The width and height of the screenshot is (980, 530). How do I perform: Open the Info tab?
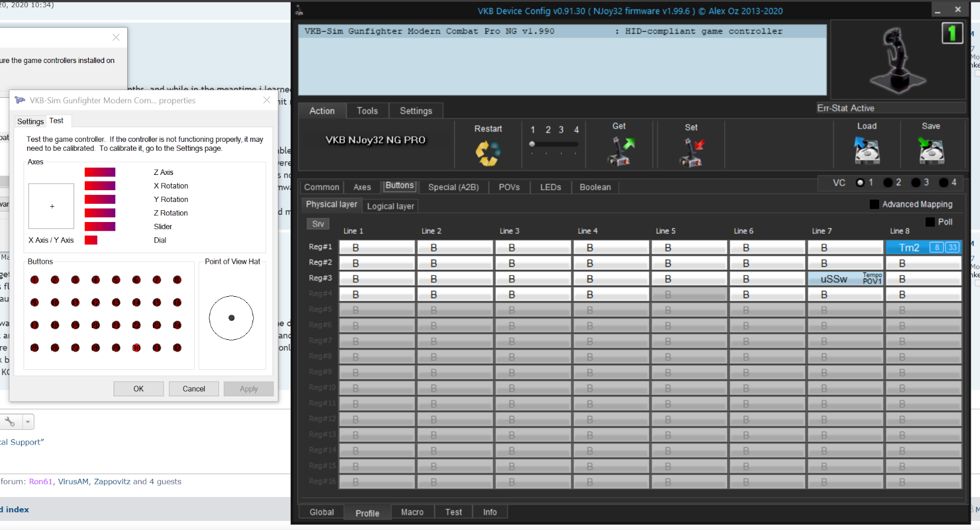tap(490, 512)
